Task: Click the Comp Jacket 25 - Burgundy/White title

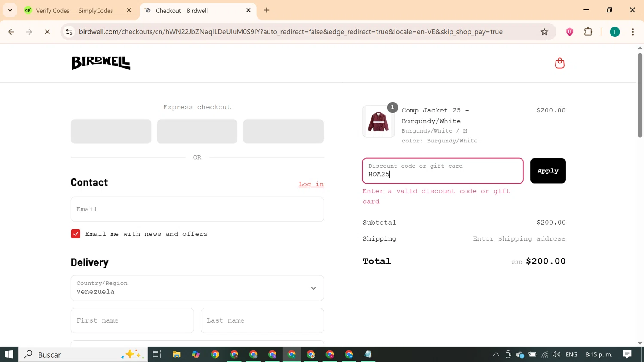Action: point(435,116)
